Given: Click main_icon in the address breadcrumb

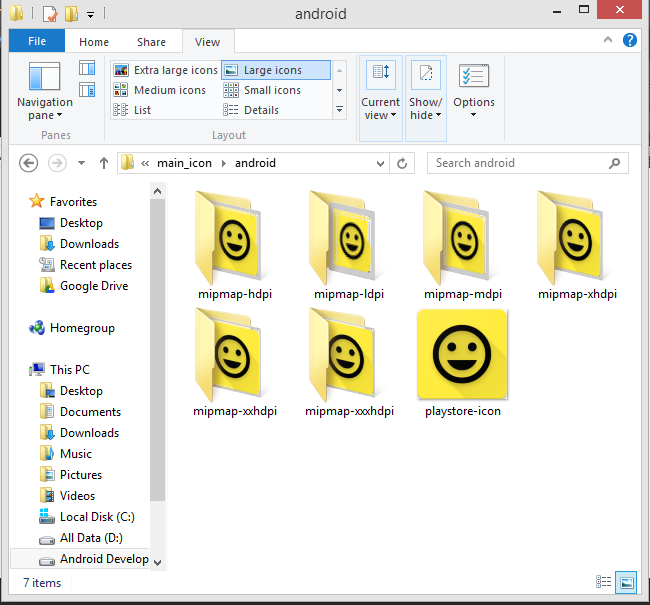Looking at the screenshot, I should pyautogui.click(x=184, y=163).
